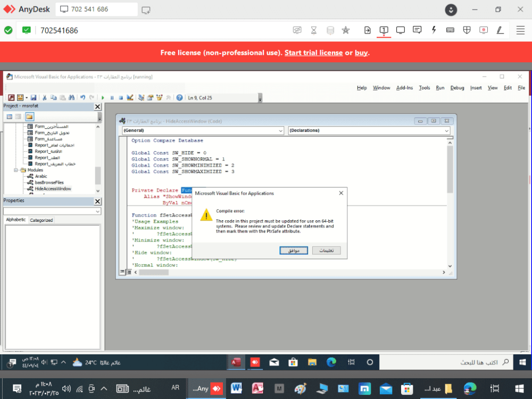Close the Compile error dialog with X

341,193
